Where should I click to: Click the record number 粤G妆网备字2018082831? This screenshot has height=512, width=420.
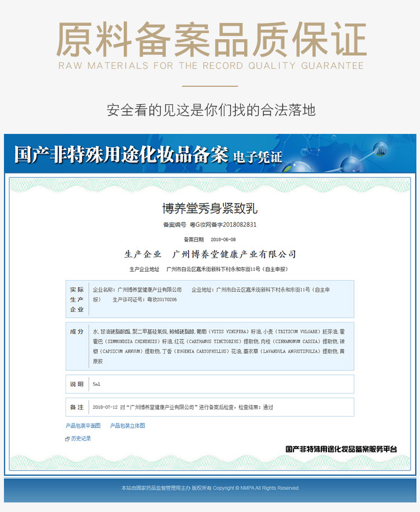(223, 225)
